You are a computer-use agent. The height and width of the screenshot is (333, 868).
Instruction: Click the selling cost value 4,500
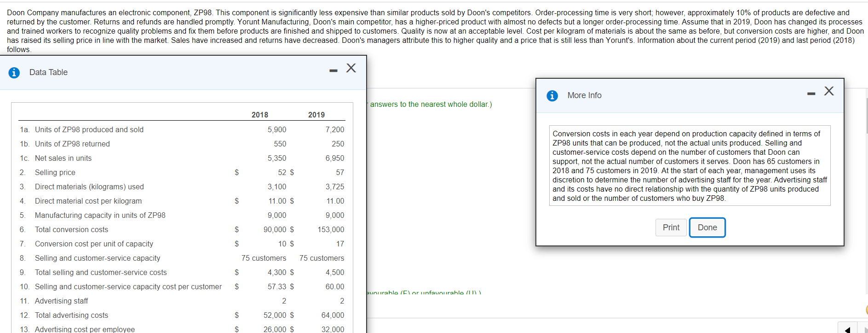point(335,273)
